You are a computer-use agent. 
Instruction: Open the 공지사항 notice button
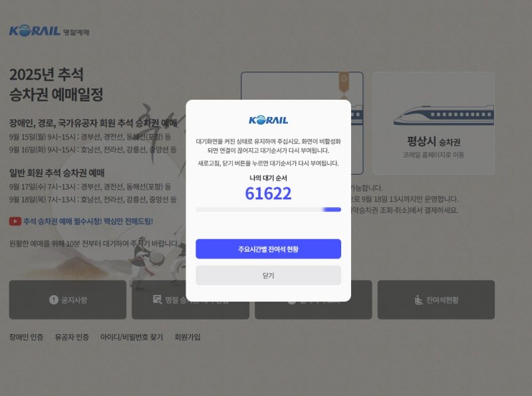coord(68,300)
